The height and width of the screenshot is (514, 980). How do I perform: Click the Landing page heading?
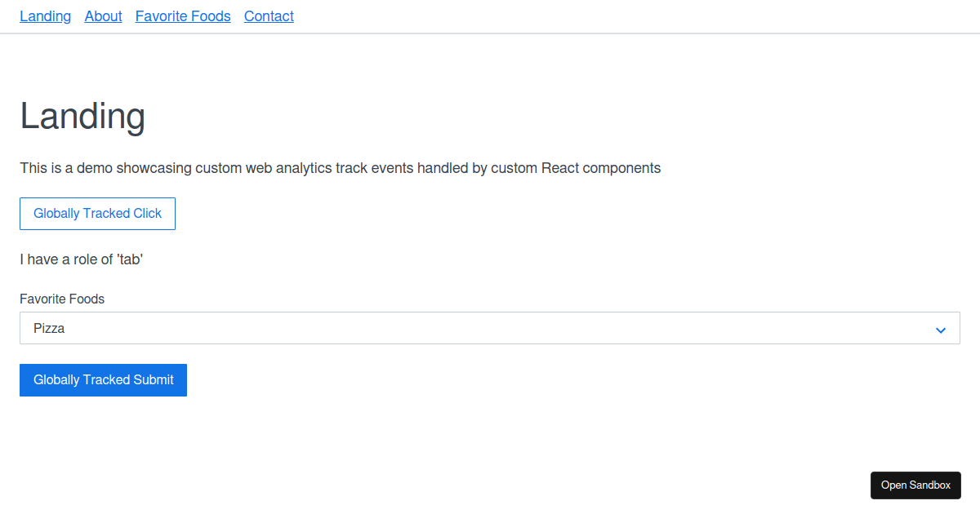click(x=82, y=116)
